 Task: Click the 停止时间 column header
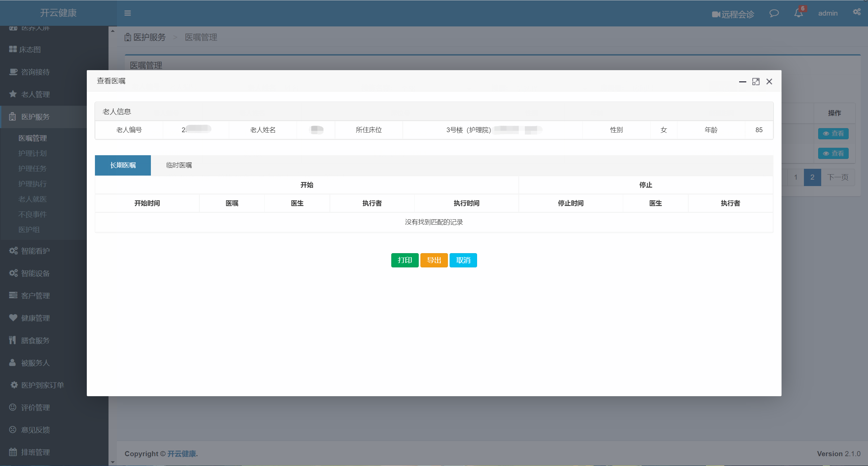pos(571,203)
